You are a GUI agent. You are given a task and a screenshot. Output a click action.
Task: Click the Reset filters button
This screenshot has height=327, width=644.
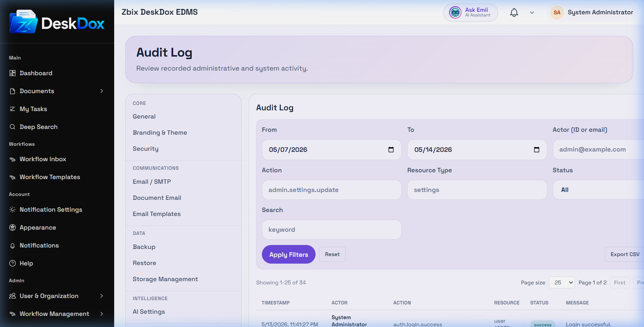tap(332, 254)
